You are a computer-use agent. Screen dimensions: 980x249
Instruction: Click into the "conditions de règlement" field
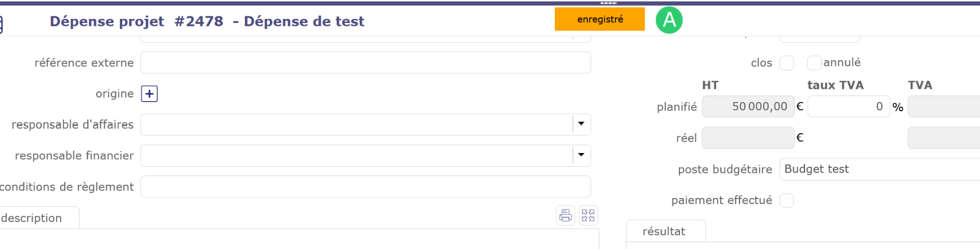pyautogui.click(x=365, y=187)
